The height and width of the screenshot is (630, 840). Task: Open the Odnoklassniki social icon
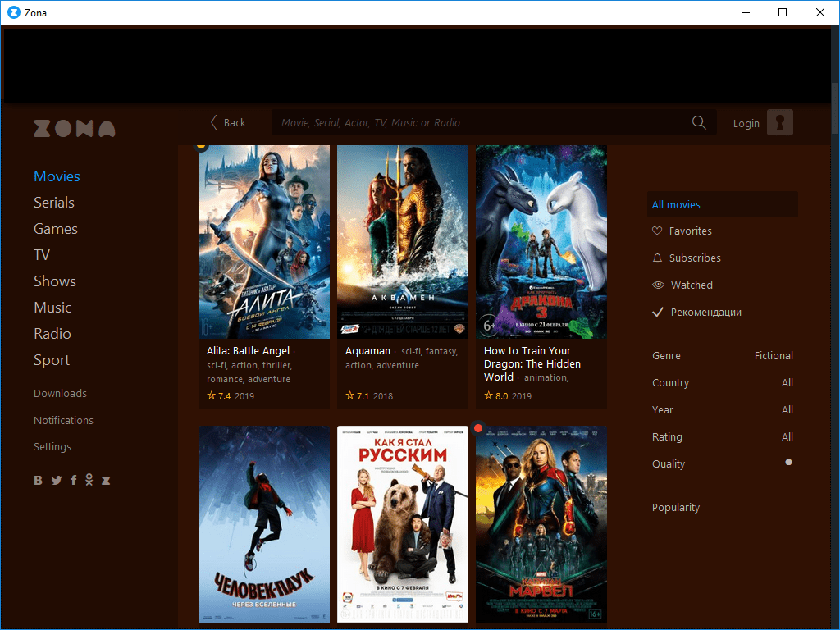click(89, 481)
